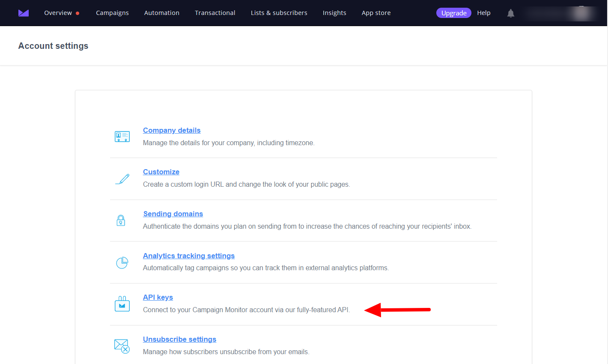Click text 'Authenticate the domains you plan on sending'
This screenshot has height=364, width=608.
coord(212,227)
